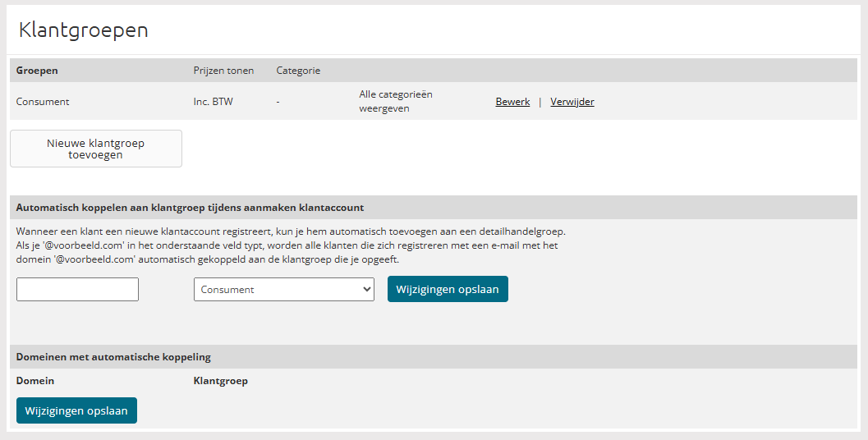Click the Groepen column header
This screenshot has width=868, height=440.
pos(37,71)
